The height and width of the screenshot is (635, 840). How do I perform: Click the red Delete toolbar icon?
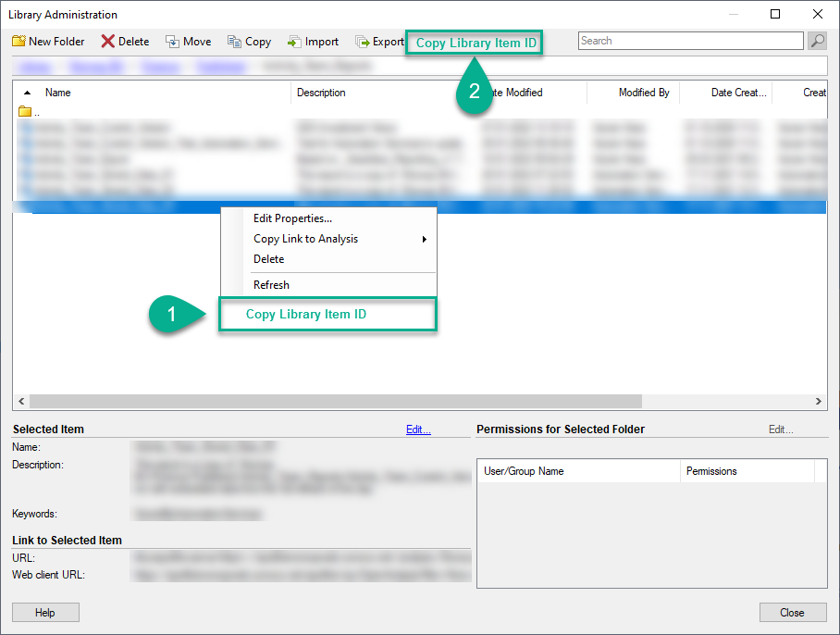[108, 42]
